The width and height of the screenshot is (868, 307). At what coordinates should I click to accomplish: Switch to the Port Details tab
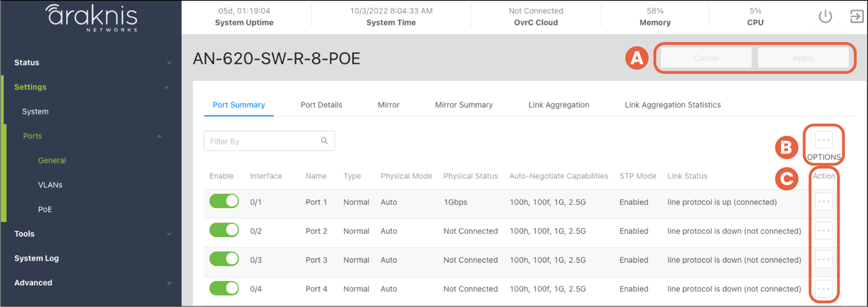[321, 105]
